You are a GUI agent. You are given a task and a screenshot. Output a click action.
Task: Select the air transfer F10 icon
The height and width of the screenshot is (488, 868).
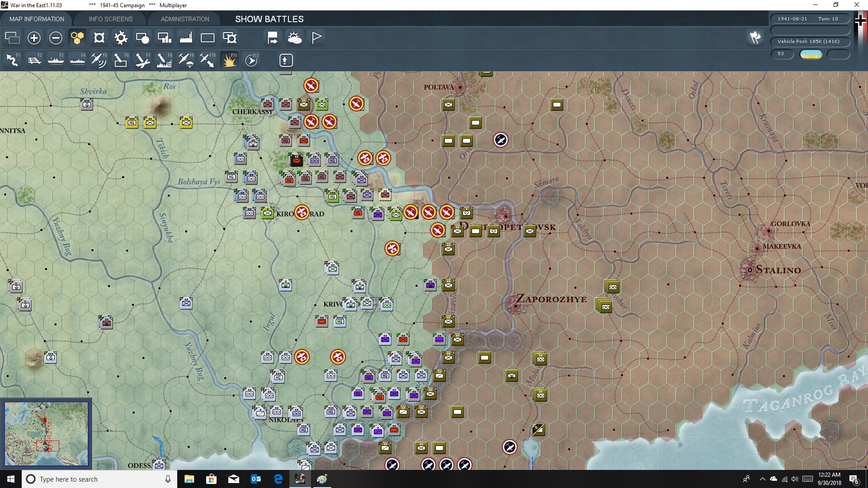click(208, 60)
